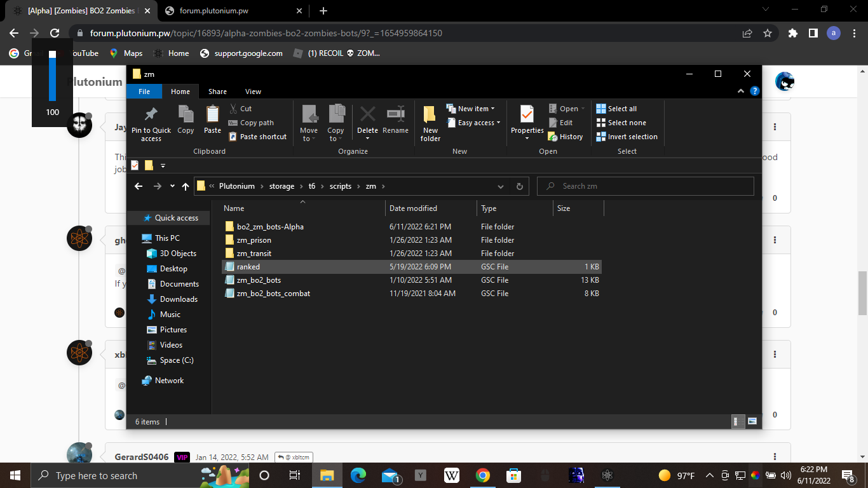868x488 pixels.
Task: Switch to the View ribbon tab
Action: pos(253,91)
